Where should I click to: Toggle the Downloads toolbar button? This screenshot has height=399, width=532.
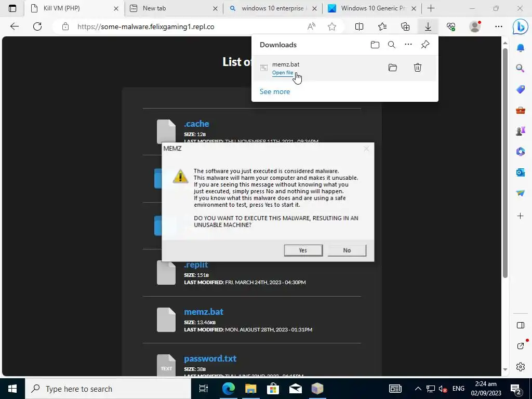pyautogui.click(x=428, y=26)
